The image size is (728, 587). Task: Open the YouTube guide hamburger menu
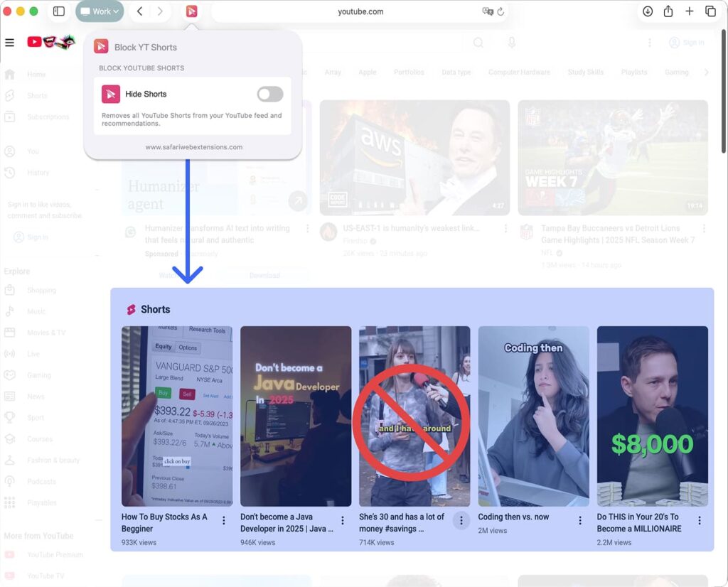point(9,43)
